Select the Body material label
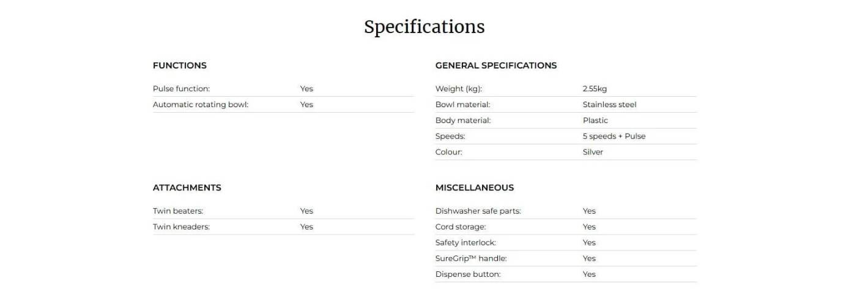The height and width of the screenshot is (308, 868). [x=462, y=121]
